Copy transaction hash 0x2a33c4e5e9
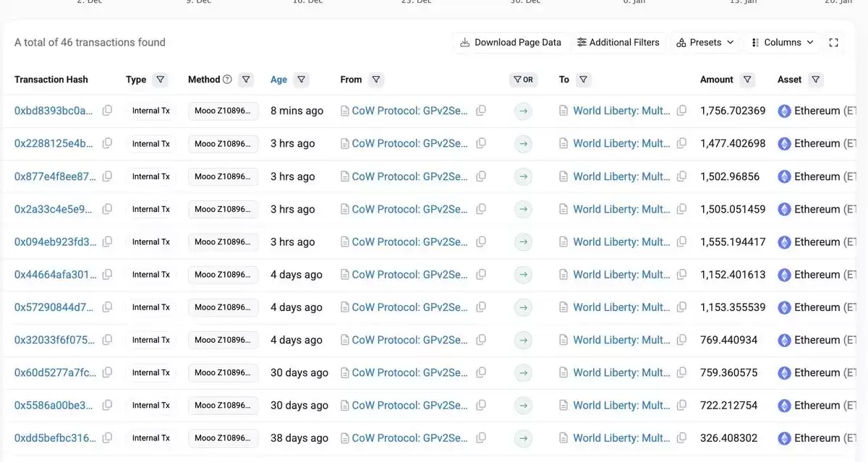This screenshot has width=868, height=462. 107,209
